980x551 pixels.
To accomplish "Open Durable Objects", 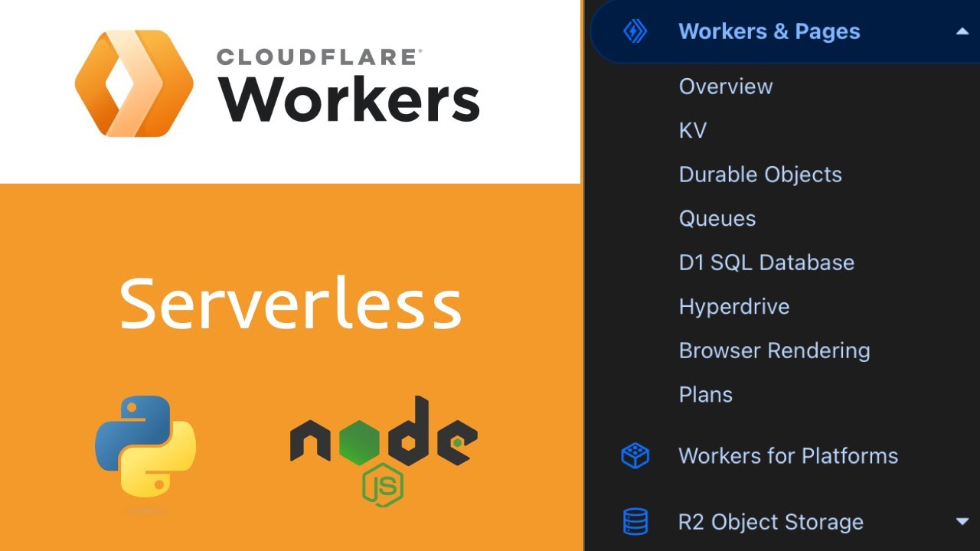I will tap(760, 174).
